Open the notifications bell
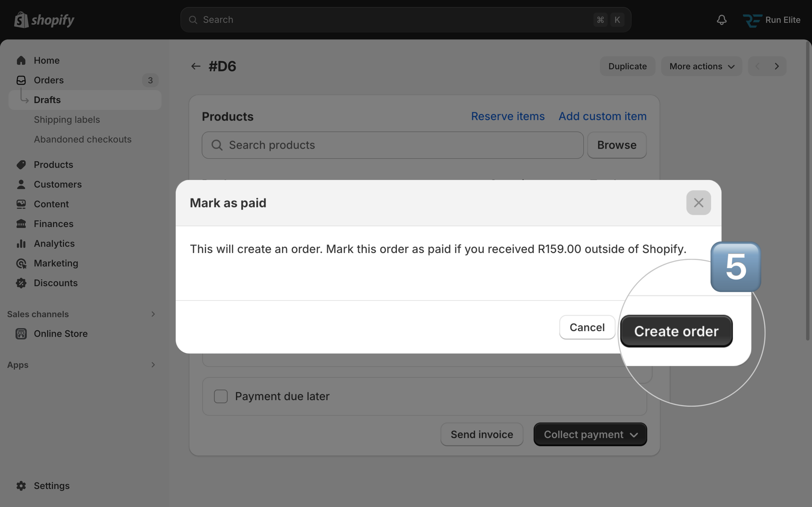This screenshot has width=812, height=507. (721, 20)
